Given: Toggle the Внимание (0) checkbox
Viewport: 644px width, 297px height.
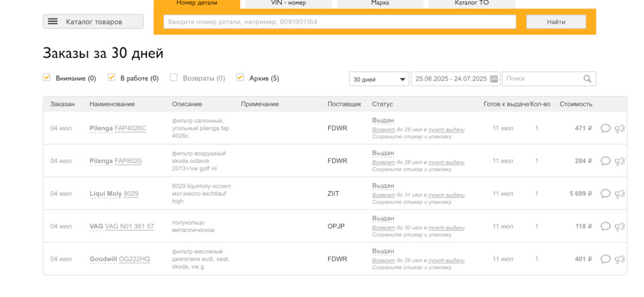Looking at the screenshot, I should tap(47, 78).
